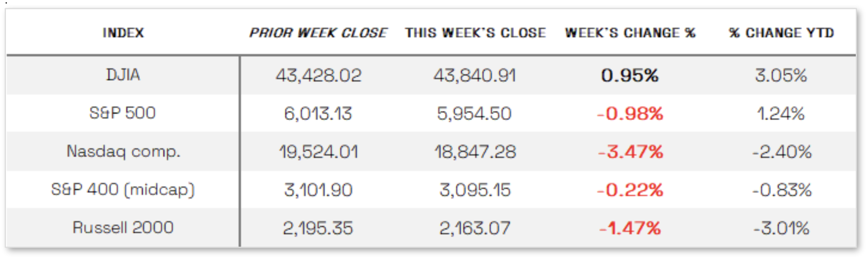
Task: Select Nasdaq this week's close 18,847.28
Action: click(475, 152)
